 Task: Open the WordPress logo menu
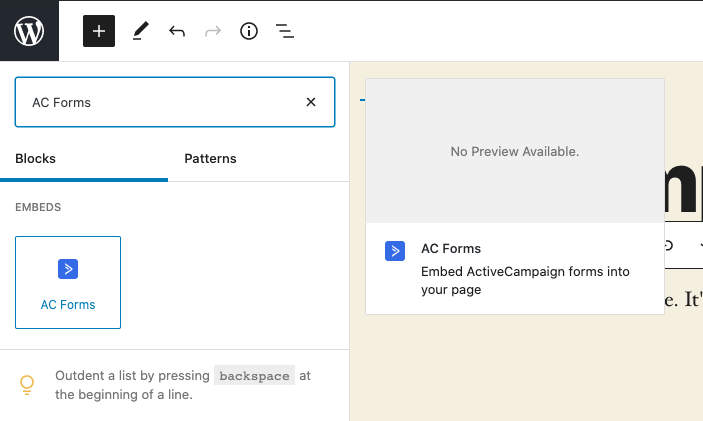coord(29,30)
